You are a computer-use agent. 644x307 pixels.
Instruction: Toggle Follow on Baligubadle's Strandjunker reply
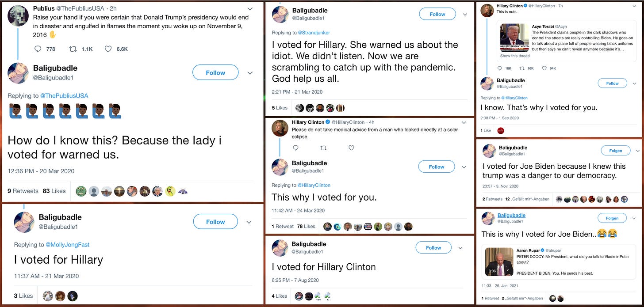click(437, 14)
